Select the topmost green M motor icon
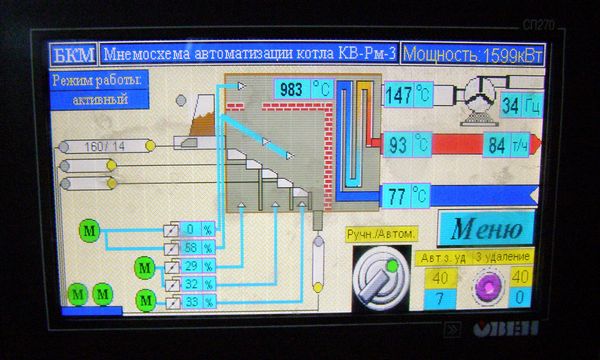Viewport: 600px width, 360px height. (89, 231)
